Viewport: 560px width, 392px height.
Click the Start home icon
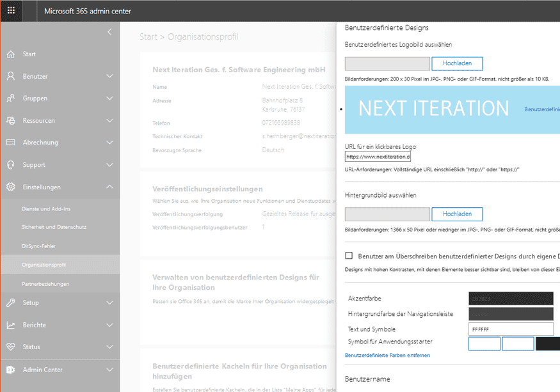(11, 54)
